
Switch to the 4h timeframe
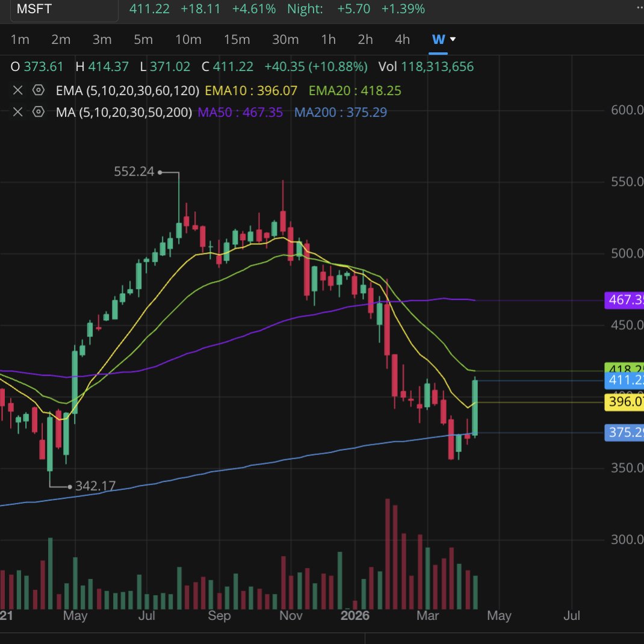pos(402,40)
